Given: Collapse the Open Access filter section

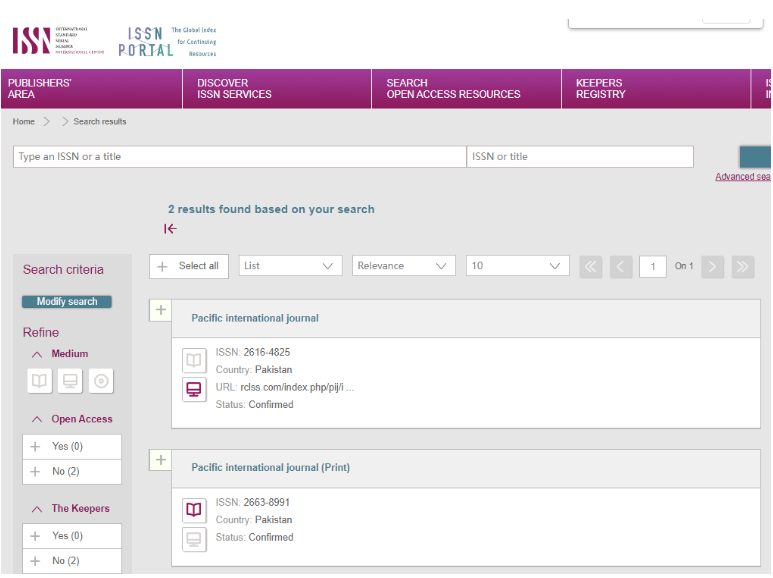Looking at the screenshot, I should [37, 420].
